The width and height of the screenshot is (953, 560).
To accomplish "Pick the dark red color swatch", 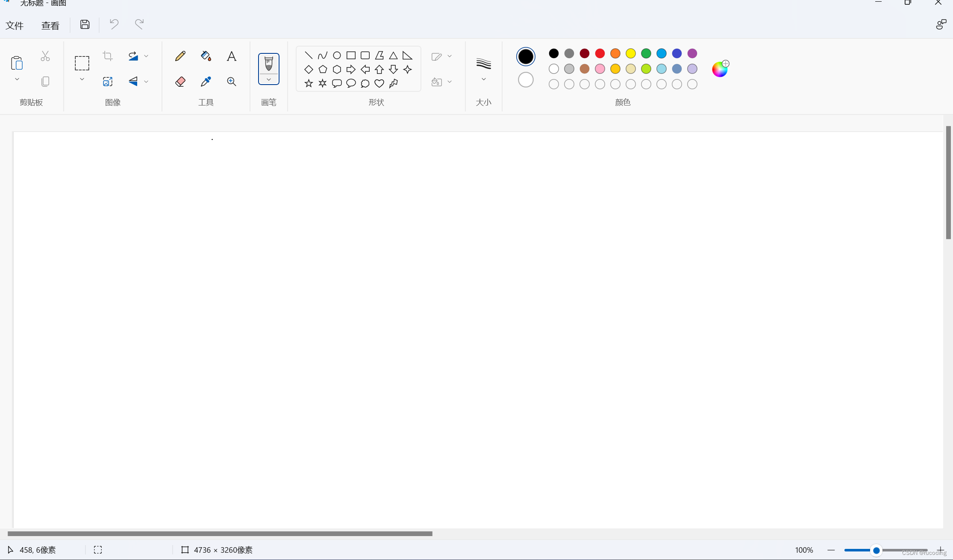I will click(x=585, y=53).
